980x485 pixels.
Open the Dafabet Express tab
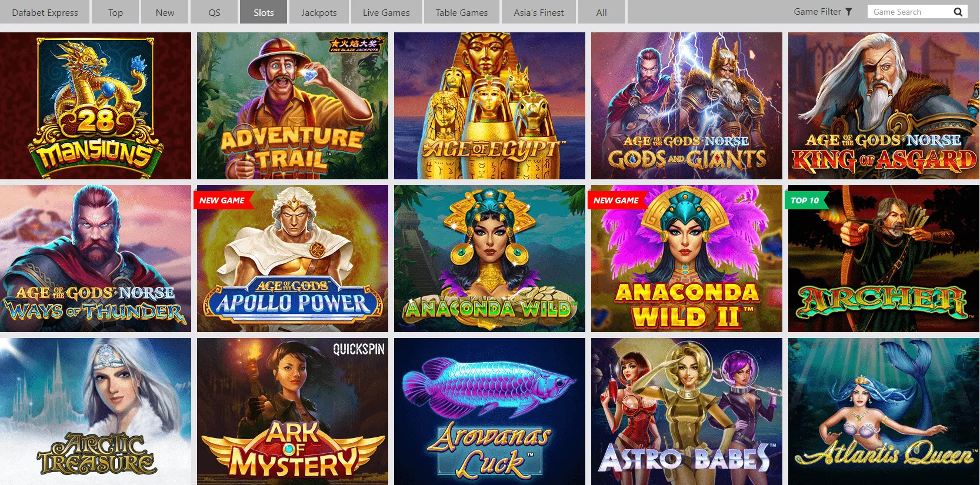tap(45, 12)
